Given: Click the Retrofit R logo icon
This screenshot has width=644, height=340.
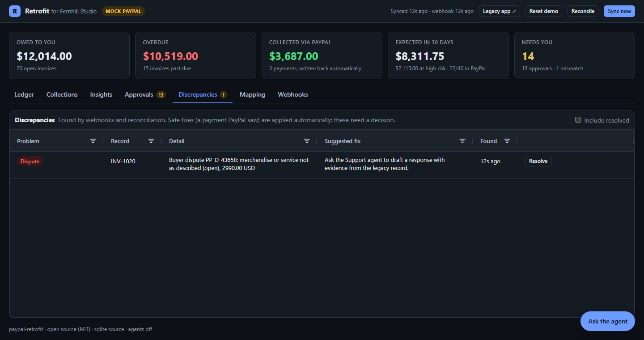Looking at the screenshot, I should pyautogui.click(x=15, y=11).
